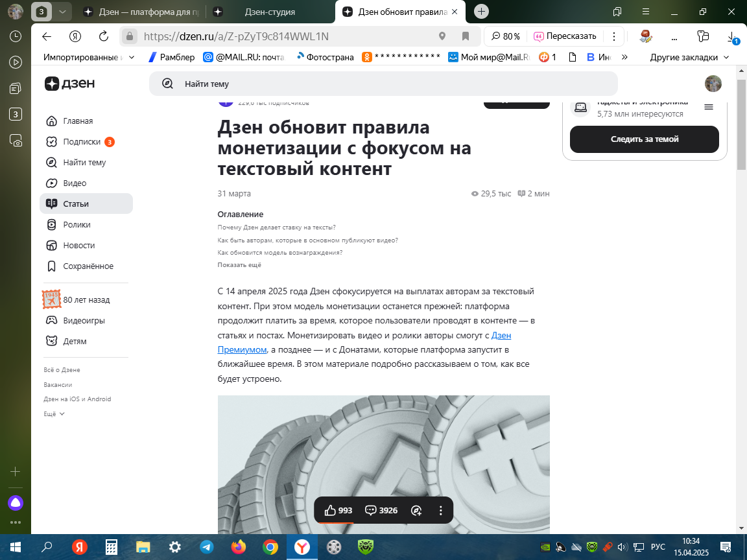Open the collections icon in browser sidebar

(16, 88)
